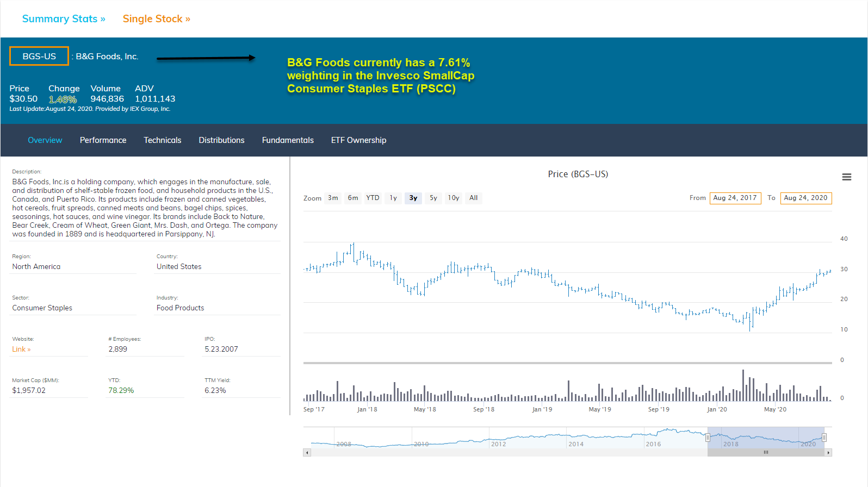This screenshot has height=487, width=868.
Task: Open the company Website Link
Action: pyautogui.click(x=21, y=349)
